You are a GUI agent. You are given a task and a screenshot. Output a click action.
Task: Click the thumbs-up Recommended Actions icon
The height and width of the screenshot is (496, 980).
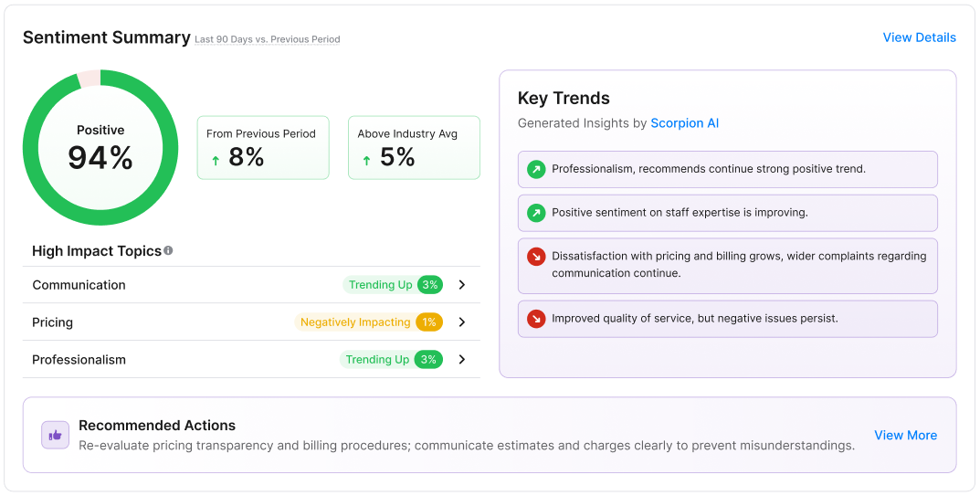56,435
